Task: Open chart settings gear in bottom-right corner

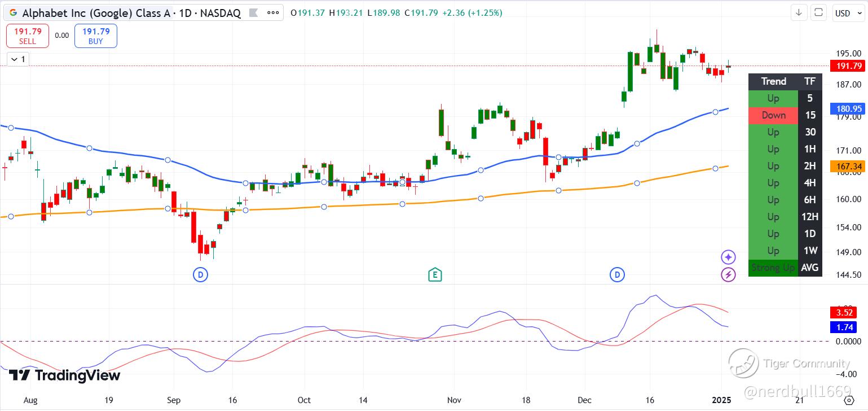Action: click(849, 400)
